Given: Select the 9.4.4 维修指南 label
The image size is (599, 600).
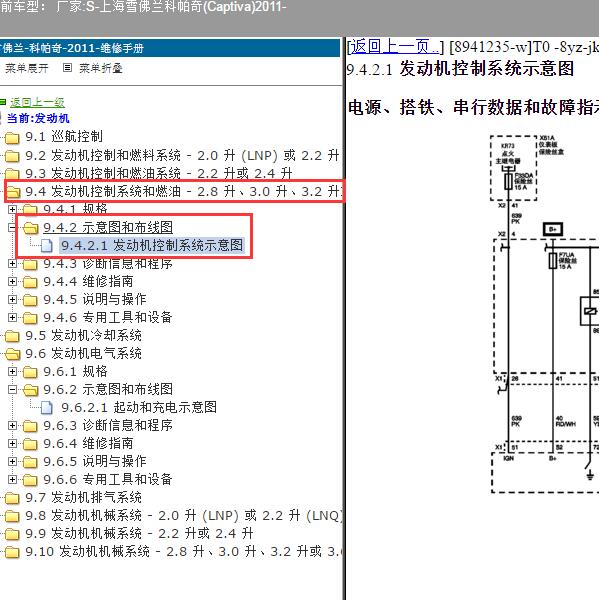Looking at the screenshot, I should coord(88,281).
